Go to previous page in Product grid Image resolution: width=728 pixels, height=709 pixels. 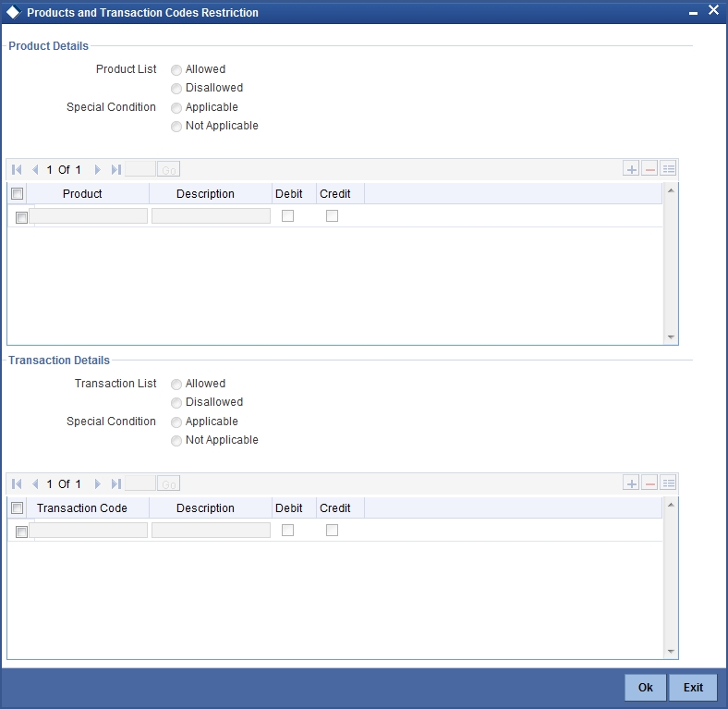point(35,169)
